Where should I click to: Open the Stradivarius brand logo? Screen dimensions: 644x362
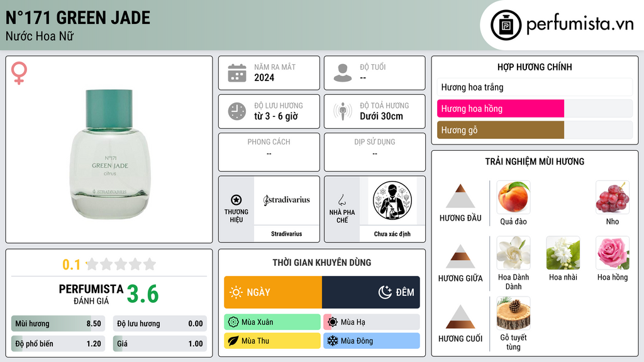coord(287,200)
